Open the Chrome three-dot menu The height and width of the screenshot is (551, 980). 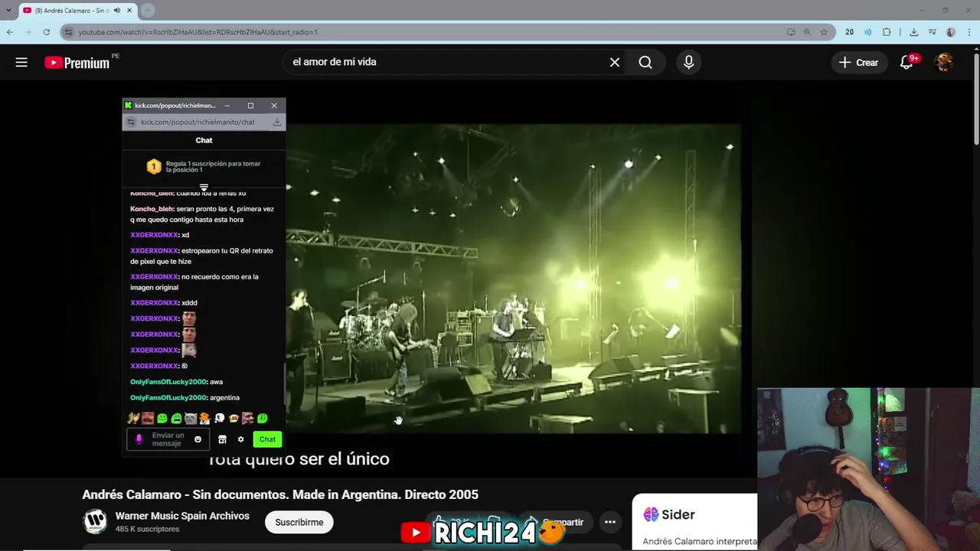click(969, 32)
